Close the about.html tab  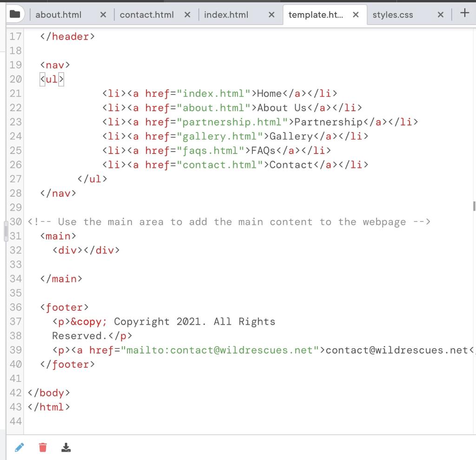(103, 14)
